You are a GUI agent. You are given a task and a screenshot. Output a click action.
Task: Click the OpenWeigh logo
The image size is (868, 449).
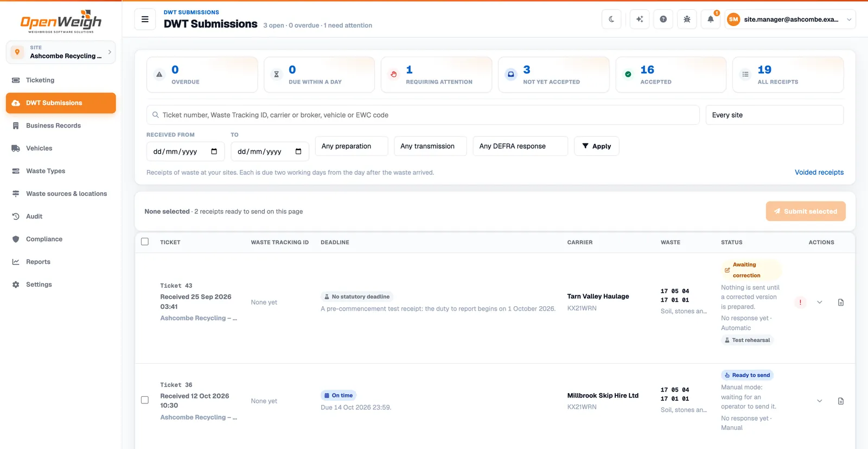[x=61, y=22]
